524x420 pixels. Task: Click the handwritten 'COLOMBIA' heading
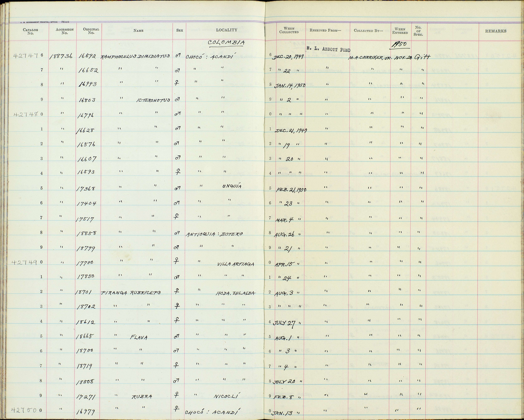227,43
